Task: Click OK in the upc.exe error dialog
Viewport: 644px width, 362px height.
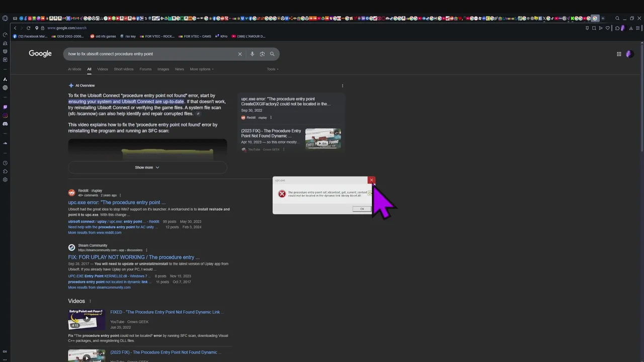Action: pyautogui.click(x=362, y=209)
